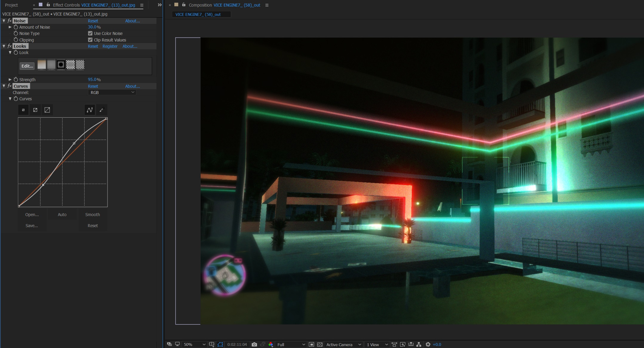Reset the Noise effect
The width and height of the screenshot is (644, 348).
click(x=93, y=21)
